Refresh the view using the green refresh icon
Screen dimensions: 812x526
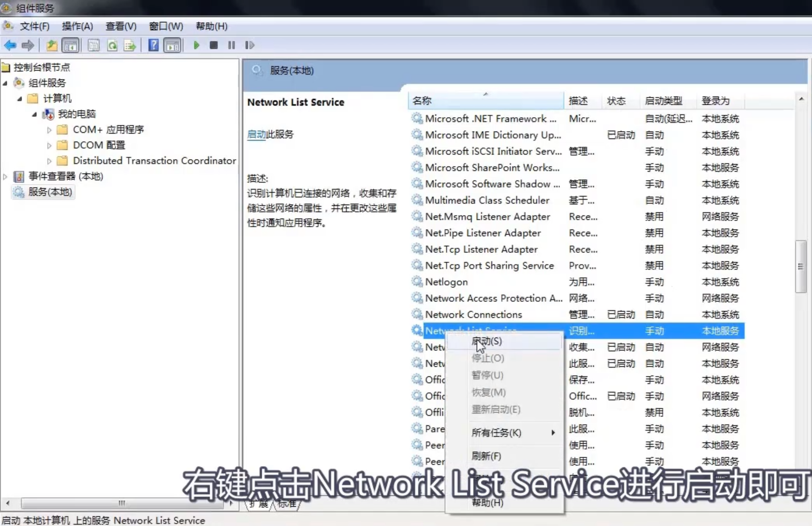112,45
